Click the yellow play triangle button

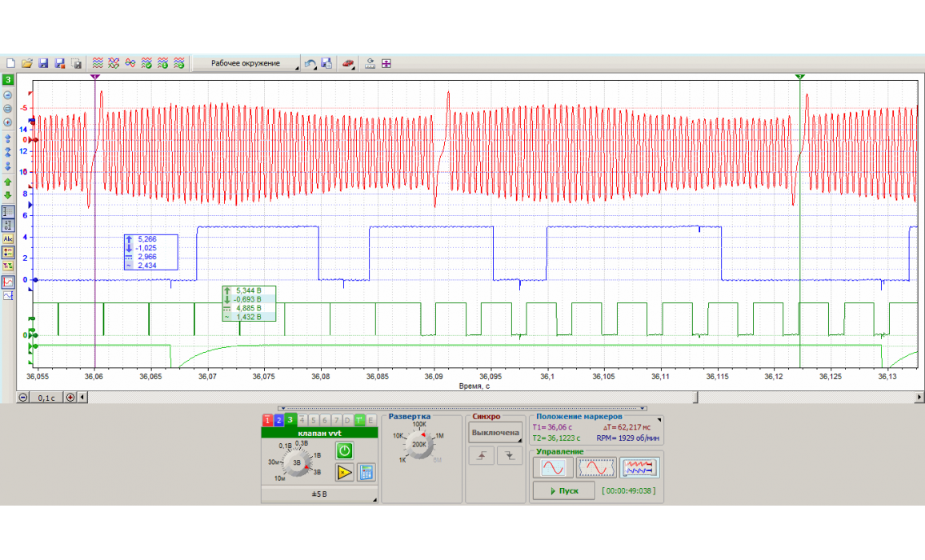point(344,472)
